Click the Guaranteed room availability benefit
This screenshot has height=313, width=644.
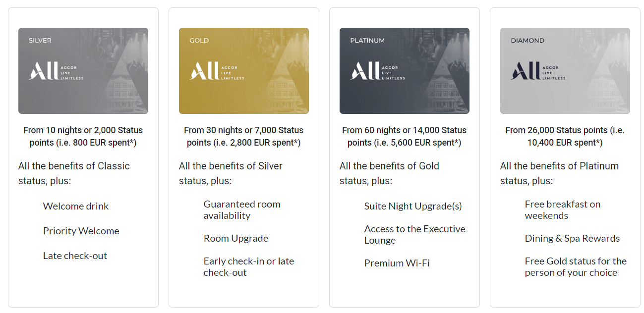(241, 210)
